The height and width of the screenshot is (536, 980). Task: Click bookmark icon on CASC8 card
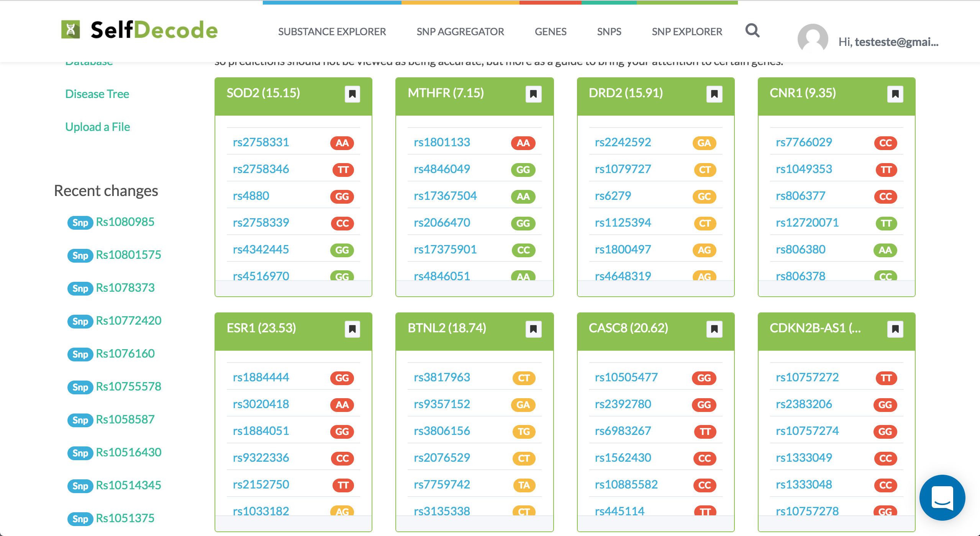[x=714, y=329]
